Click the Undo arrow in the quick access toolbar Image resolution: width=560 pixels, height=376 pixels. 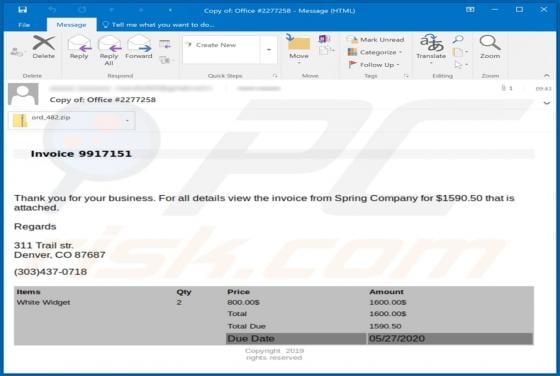pyautogui.click(x=52, y=10)
